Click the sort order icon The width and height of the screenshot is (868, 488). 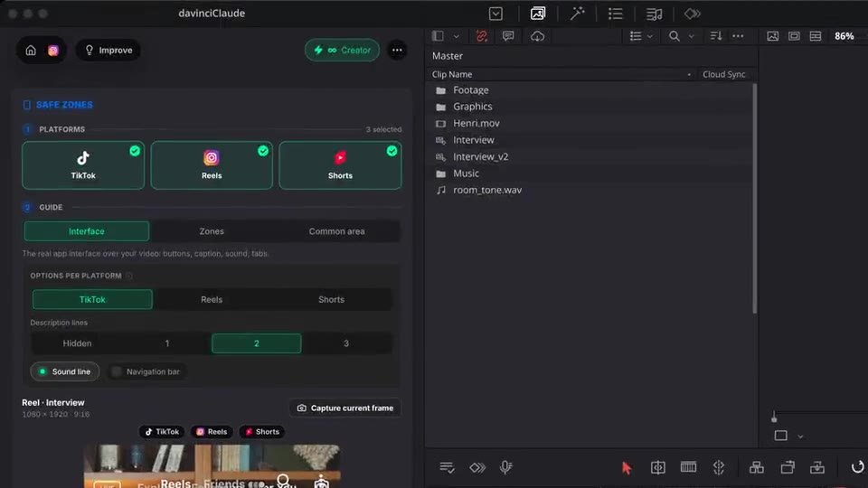pyautogui.click(x=716, y=36)
